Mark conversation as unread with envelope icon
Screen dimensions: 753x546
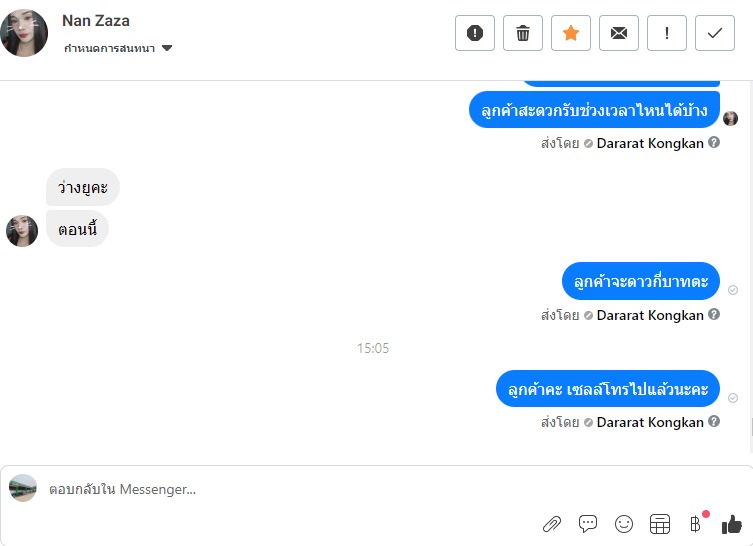point(619,33)
